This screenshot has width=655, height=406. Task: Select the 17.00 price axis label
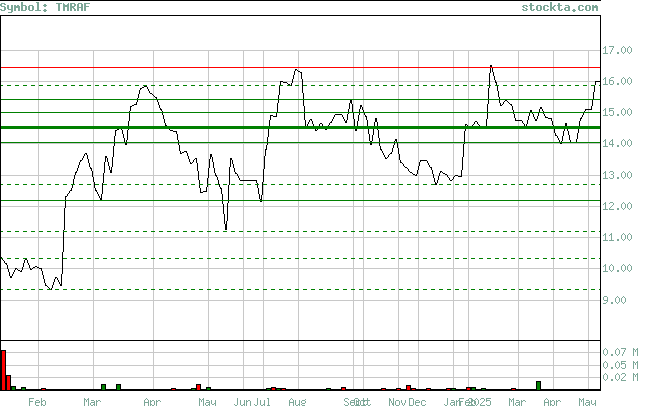click(x=617, y=50)
